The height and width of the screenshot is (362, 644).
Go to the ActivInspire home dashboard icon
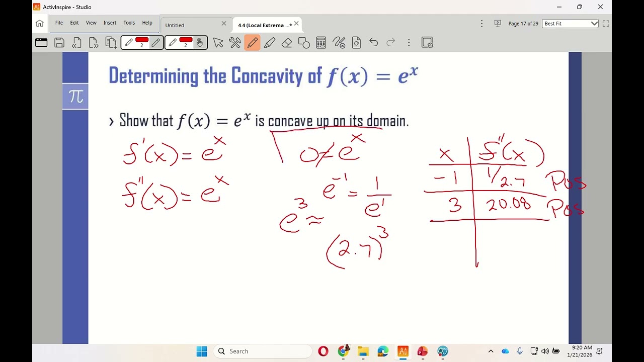tap(40, 23)
